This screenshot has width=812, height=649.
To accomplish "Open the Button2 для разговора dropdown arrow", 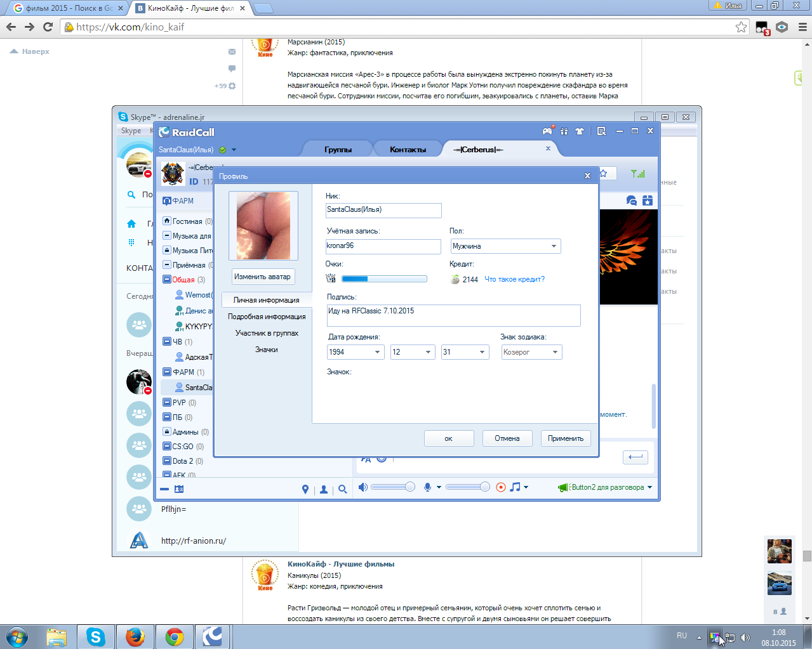I will [649, 487].
